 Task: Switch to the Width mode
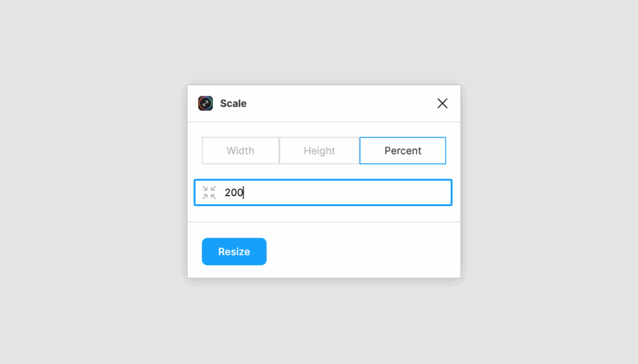coord(240,151)
